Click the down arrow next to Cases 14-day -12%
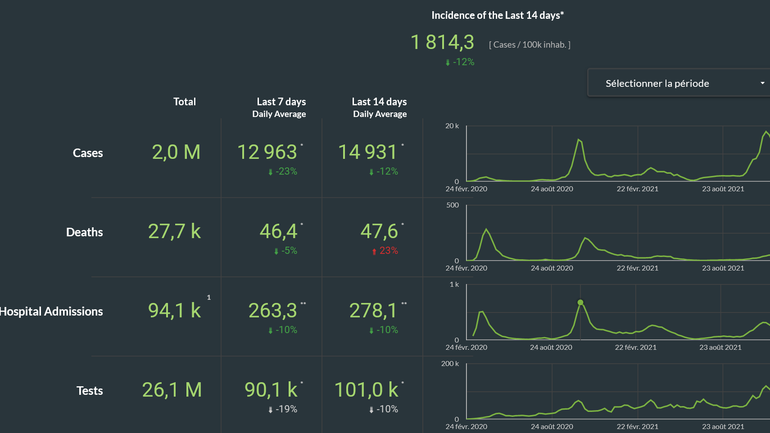This screenshot has width=770, height=433. point(372,171)
